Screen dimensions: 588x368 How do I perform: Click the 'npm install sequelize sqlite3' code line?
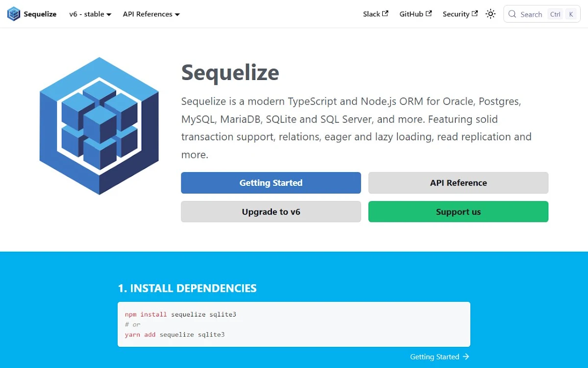[x=180, y=314]
